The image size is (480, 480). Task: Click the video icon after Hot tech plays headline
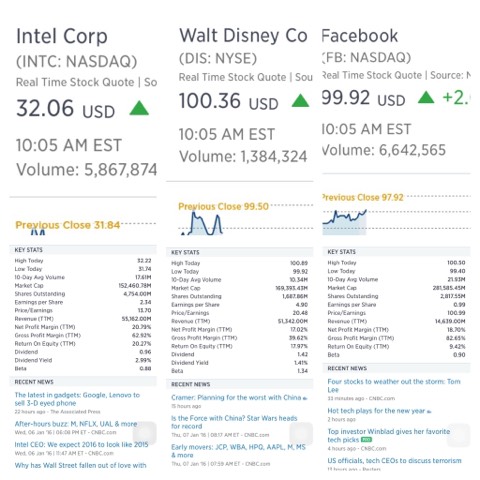[x=429, y=412]
